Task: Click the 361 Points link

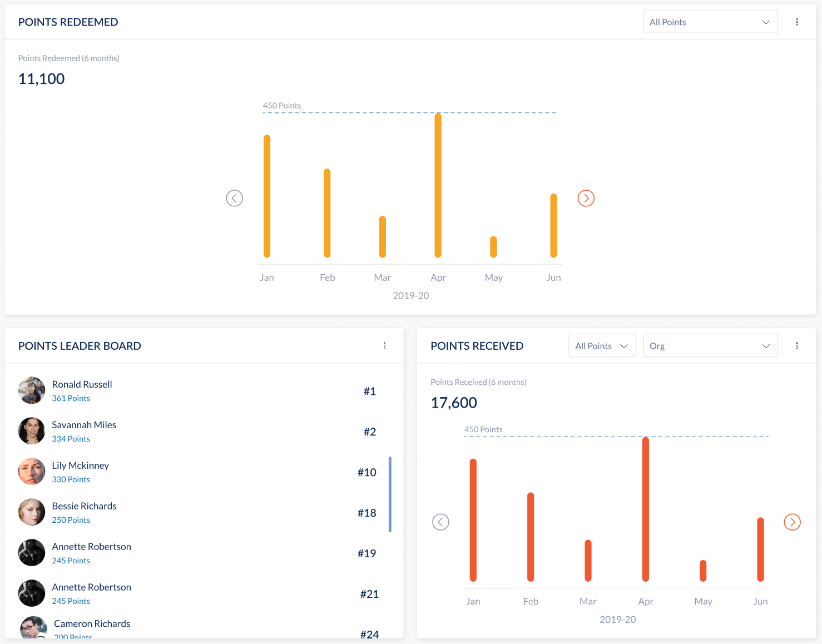Action: click(x=71, y=398)
